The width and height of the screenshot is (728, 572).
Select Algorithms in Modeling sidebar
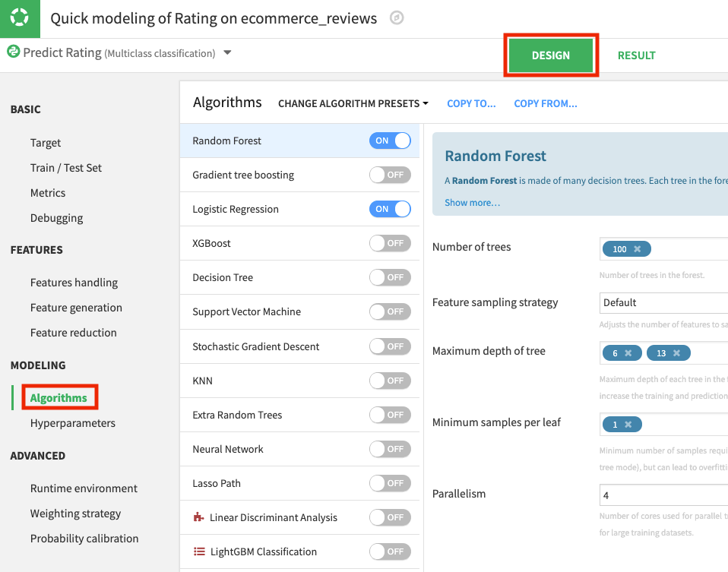[x=59, y=398]
